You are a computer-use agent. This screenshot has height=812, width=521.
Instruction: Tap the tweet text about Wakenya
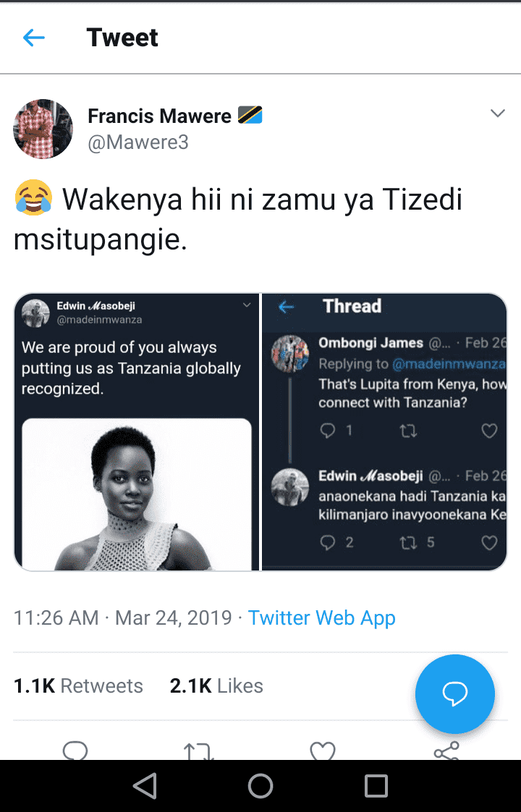pyautogui.click(x=239, y=220)
